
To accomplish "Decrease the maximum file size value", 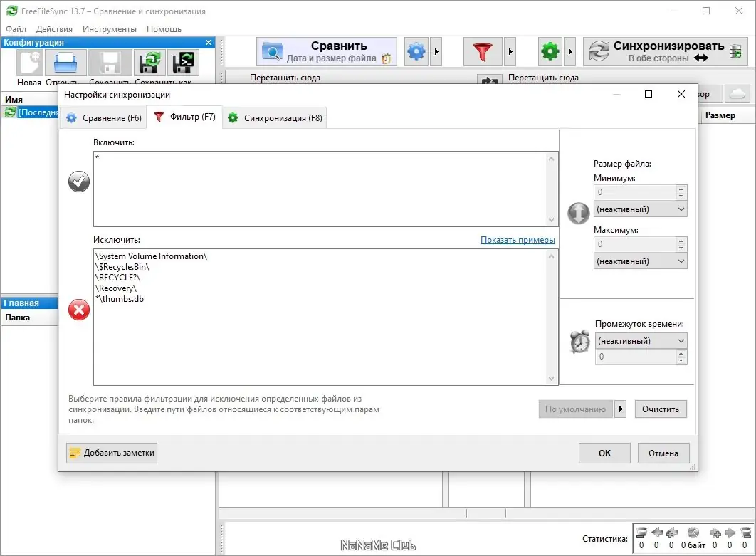I will pos(681,248).
